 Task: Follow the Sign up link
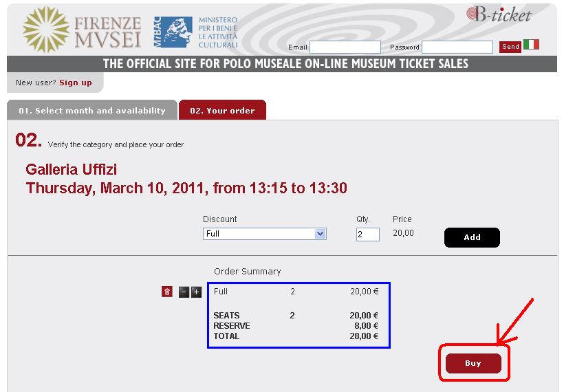76,83
